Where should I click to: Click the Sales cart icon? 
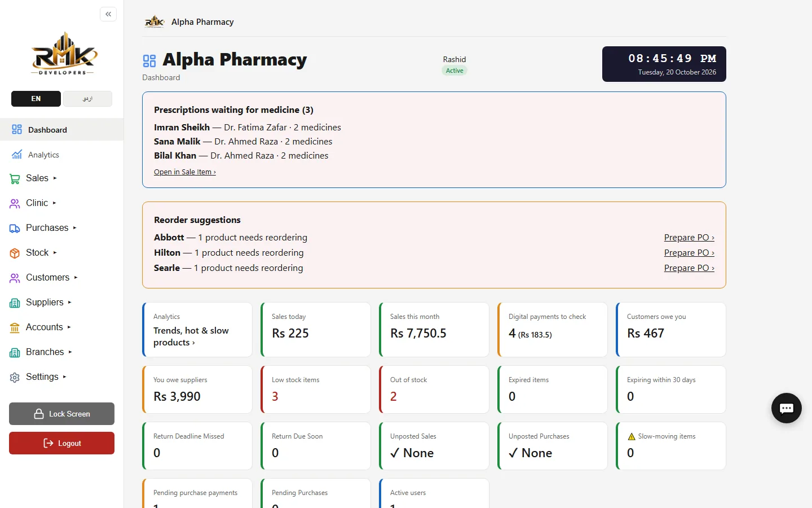(15, 179)
